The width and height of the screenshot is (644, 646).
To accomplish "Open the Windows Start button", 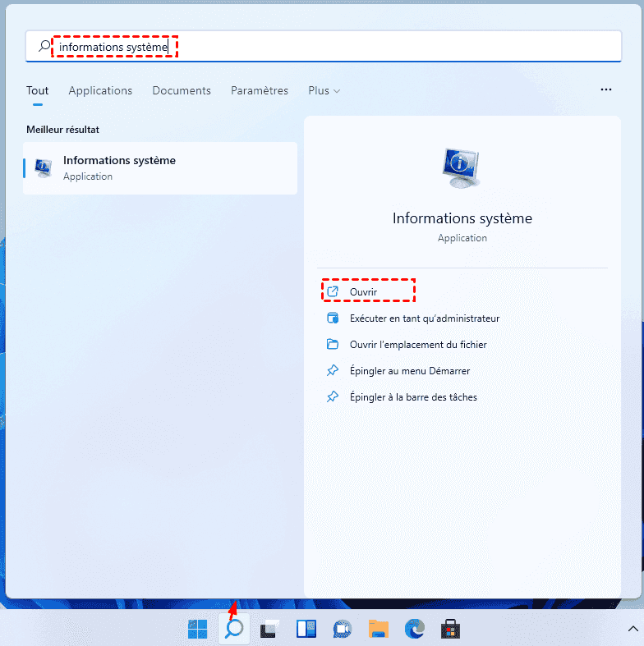I will click(x=197, y=629).
